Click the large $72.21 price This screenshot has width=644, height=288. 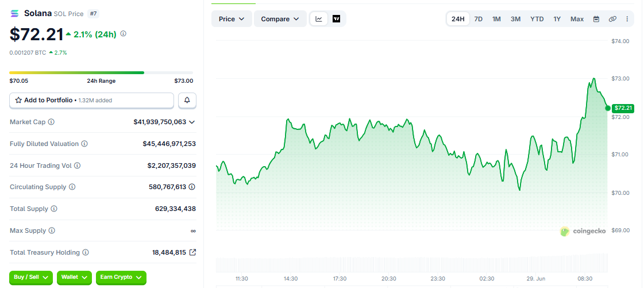[37, 34]
